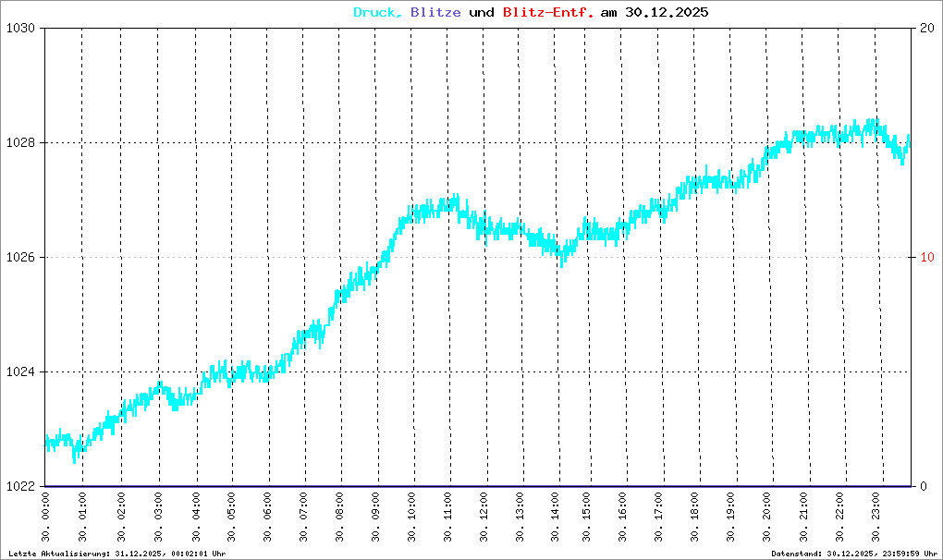Click the time label '30. 14:00'

tap(555, 517)
